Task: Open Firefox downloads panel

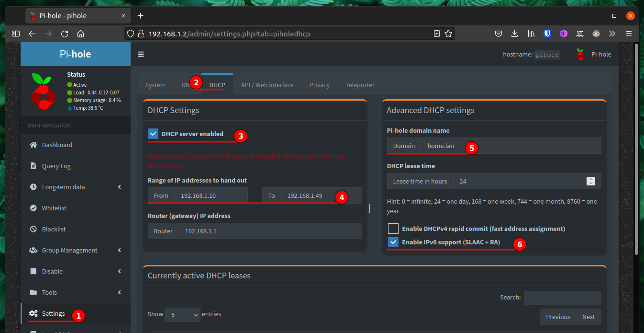Action: [x=514, y=34]
